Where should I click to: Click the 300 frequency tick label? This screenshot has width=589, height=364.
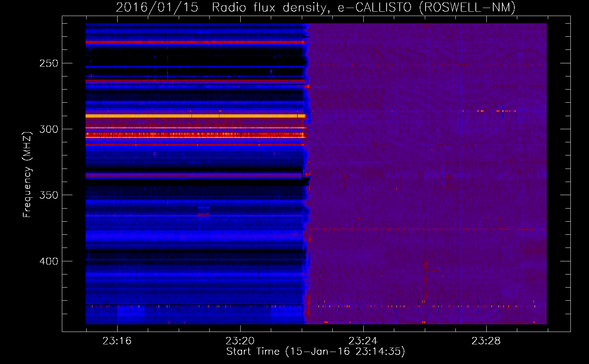[x=49, y=129]
